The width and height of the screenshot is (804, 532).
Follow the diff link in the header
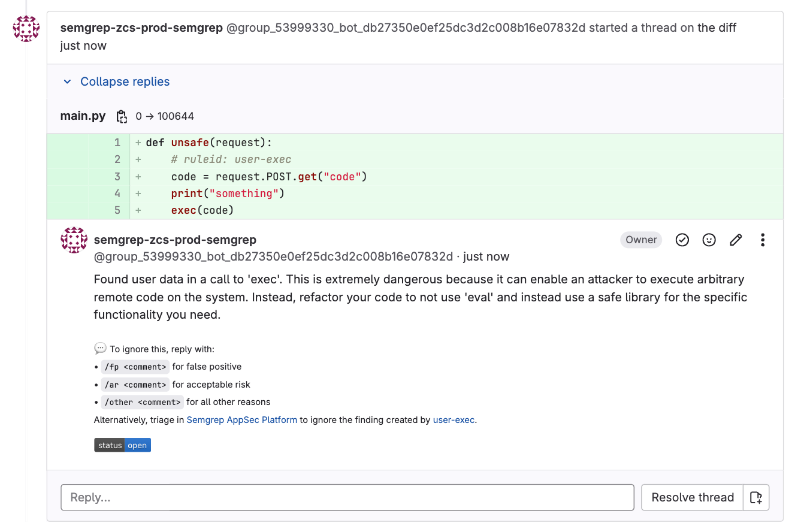point(717,28)
